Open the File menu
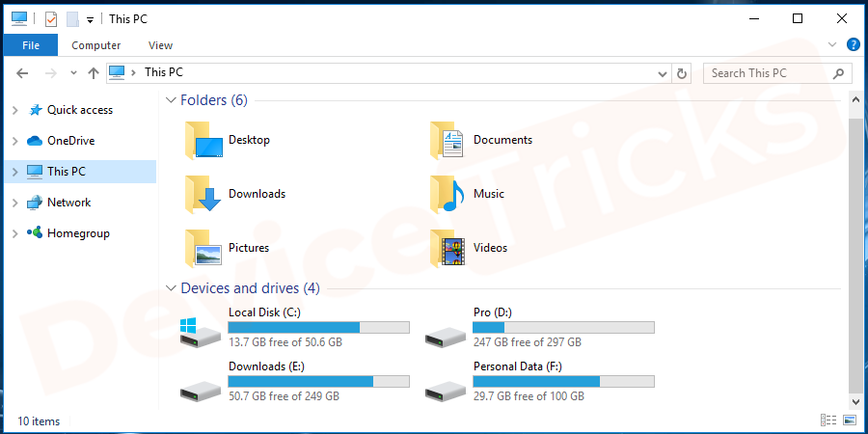This screenshot has height=434, width=868. click(x=31, y=45)
